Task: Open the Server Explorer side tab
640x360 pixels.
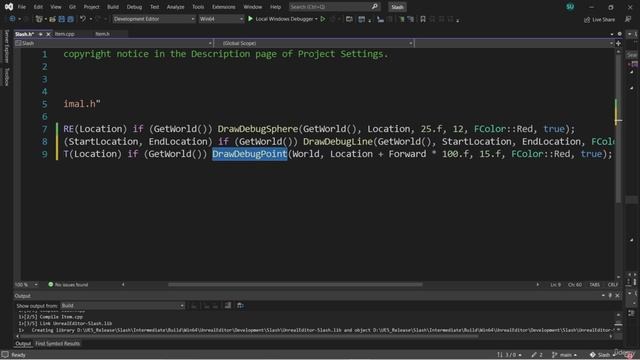Action: pos(6,47)
